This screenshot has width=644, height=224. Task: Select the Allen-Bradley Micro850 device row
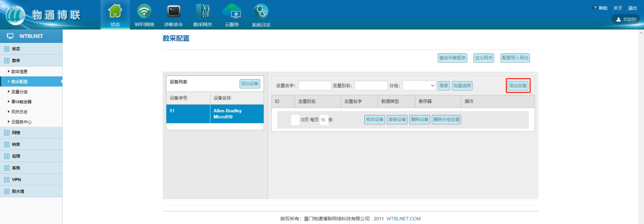(214, 114)
